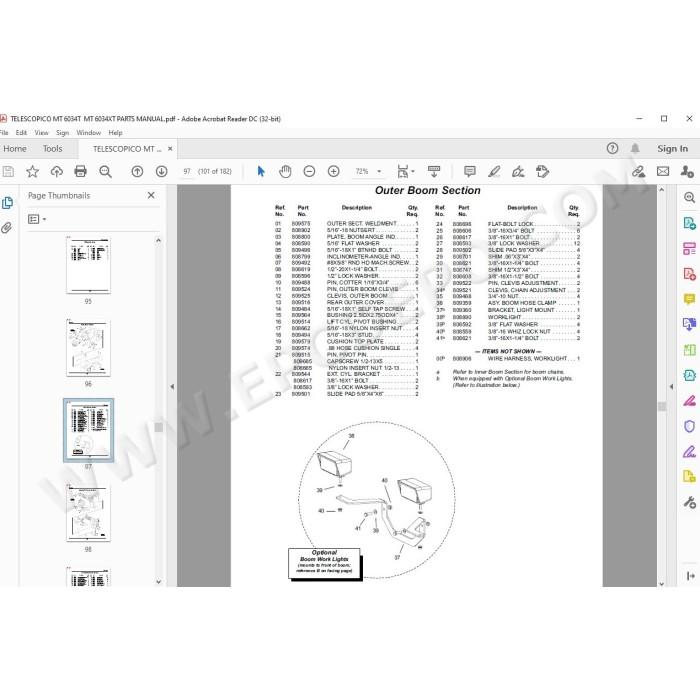
Task: Open notifications bell icon
Action: click(x=635, y=149)
